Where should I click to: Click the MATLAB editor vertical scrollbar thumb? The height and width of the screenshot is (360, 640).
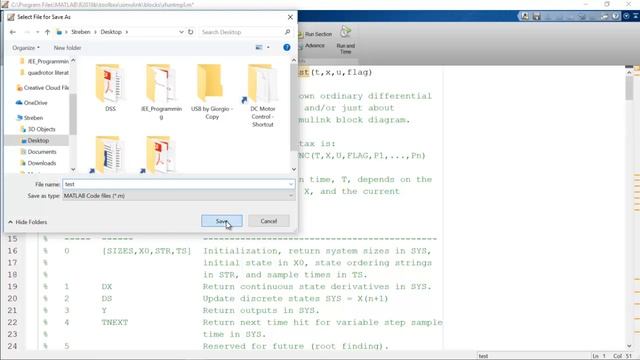tap(629, 87)
